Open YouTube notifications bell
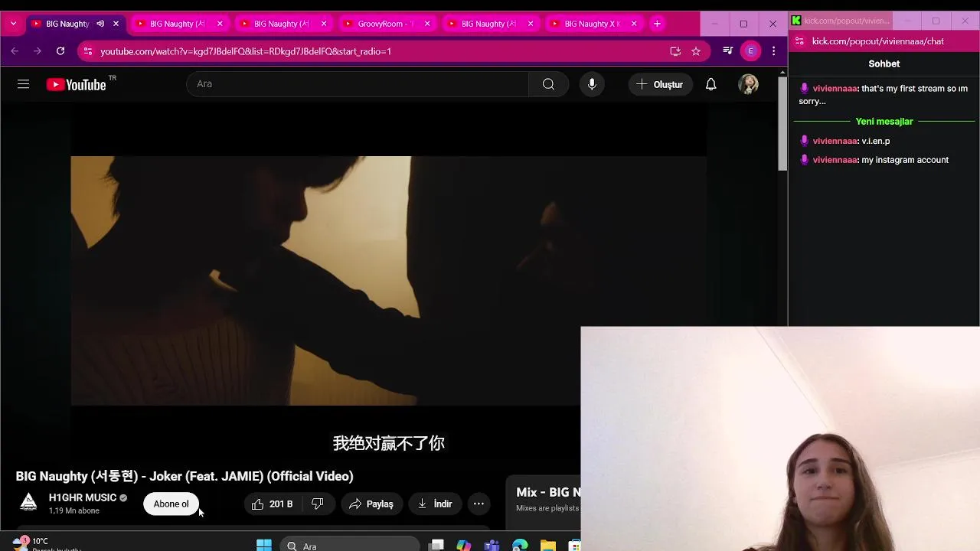This screenshot has width=980, height=551. pos(711,84)
